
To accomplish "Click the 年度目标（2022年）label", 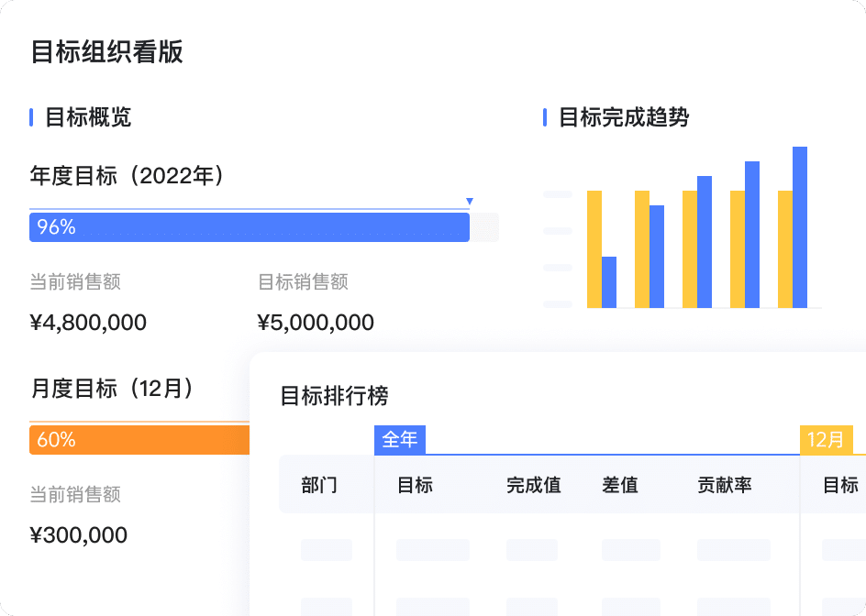I will [x=127, y=176].
